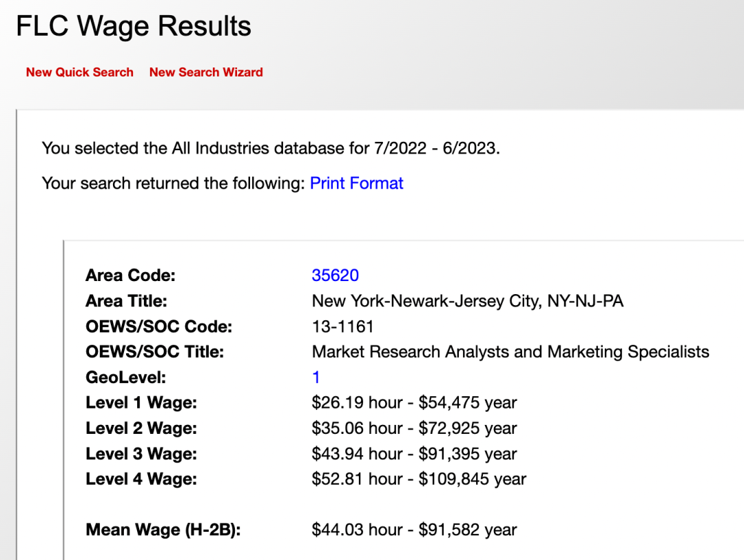
Task: Select the $43.94 hour - $91,395 year value
Action: 414,454
